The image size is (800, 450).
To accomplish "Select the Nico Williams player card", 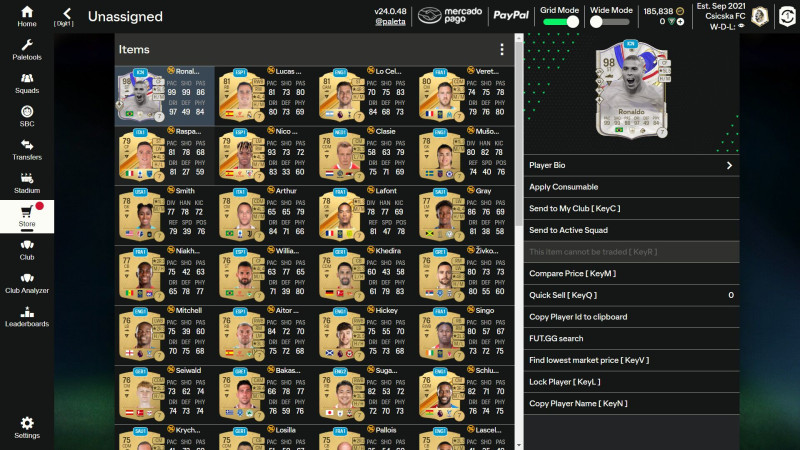I will (264, 155).
